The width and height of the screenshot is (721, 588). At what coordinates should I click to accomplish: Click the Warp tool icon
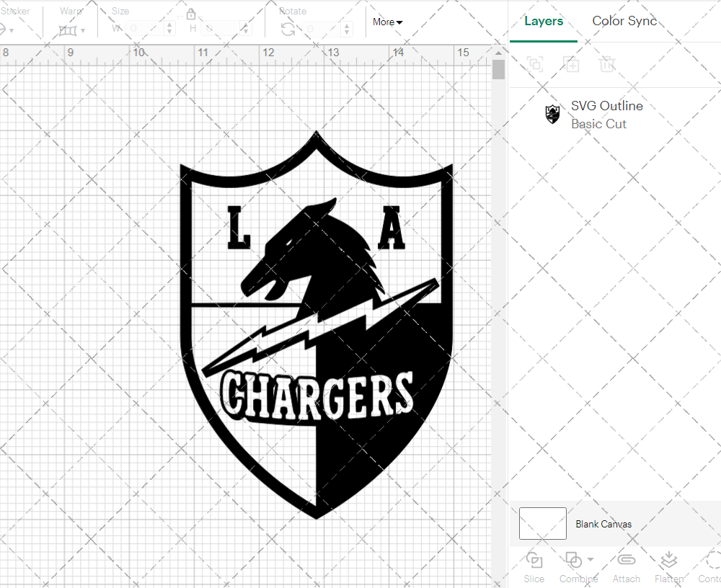[68, 31]
